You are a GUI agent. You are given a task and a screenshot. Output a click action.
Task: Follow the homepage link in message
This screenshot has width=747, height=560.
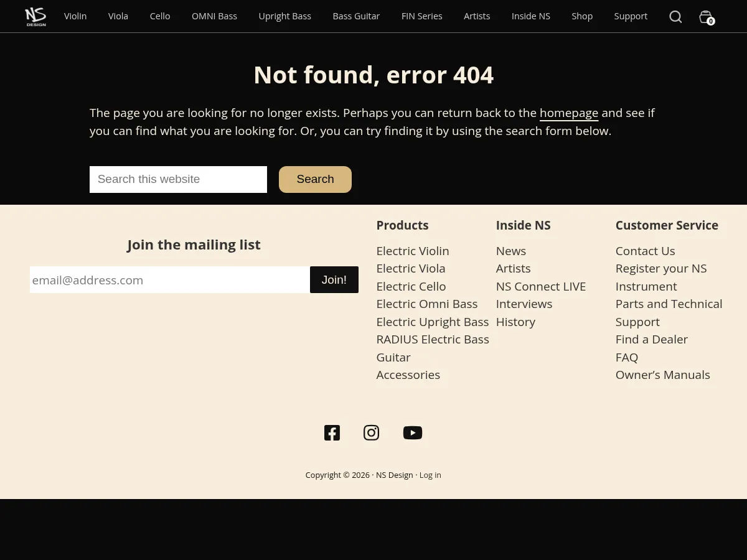pyautogui.click(x=568, y=113)
